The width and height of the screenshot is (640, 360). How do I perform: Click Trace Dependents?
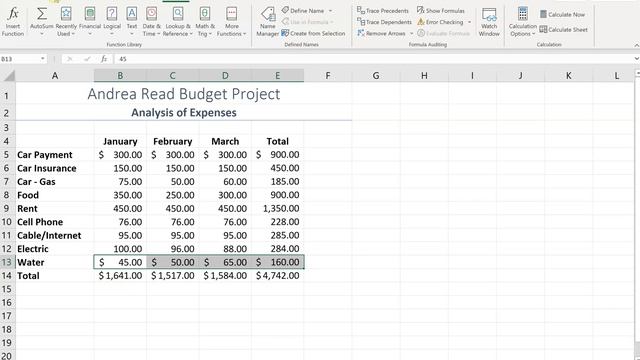384,22
